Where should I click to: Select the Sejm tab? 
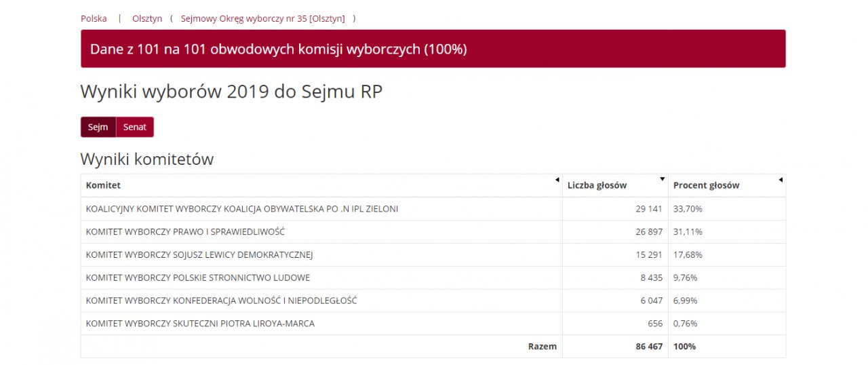(98, 127)
